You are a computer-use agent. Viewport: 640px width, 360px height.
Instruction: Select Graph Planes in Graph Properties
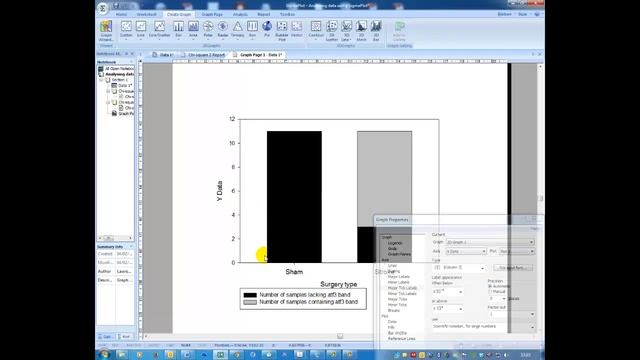(399, 254)
